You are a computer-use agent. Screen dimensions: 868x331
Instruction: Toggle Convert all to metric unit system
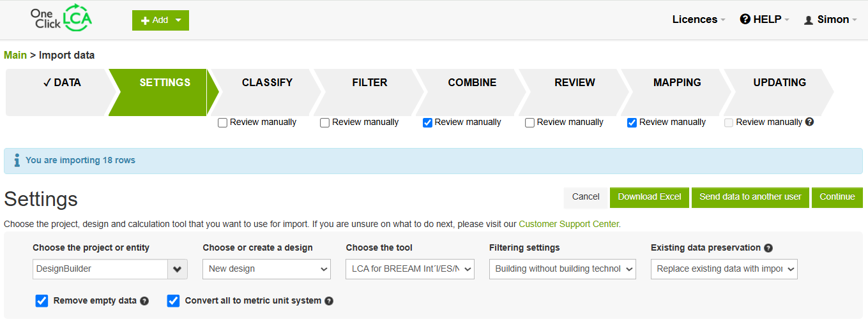tap(173, 301)
